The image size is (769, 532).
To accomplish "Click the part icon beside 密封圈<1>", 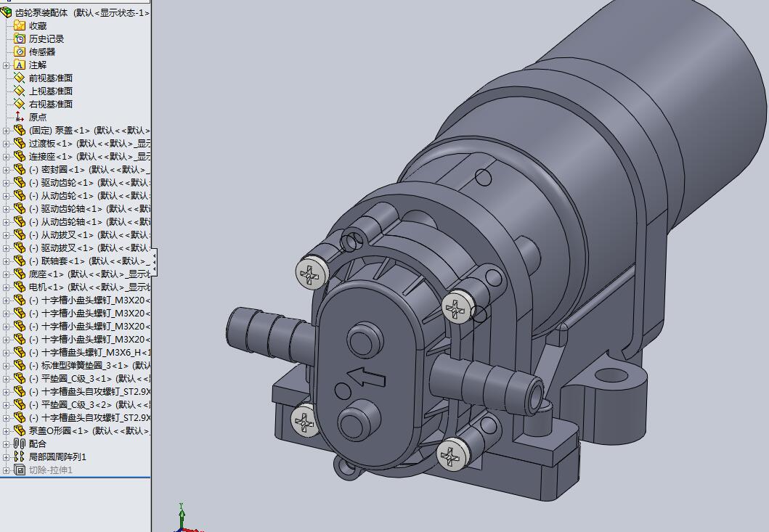I will [x=19, y=169].
